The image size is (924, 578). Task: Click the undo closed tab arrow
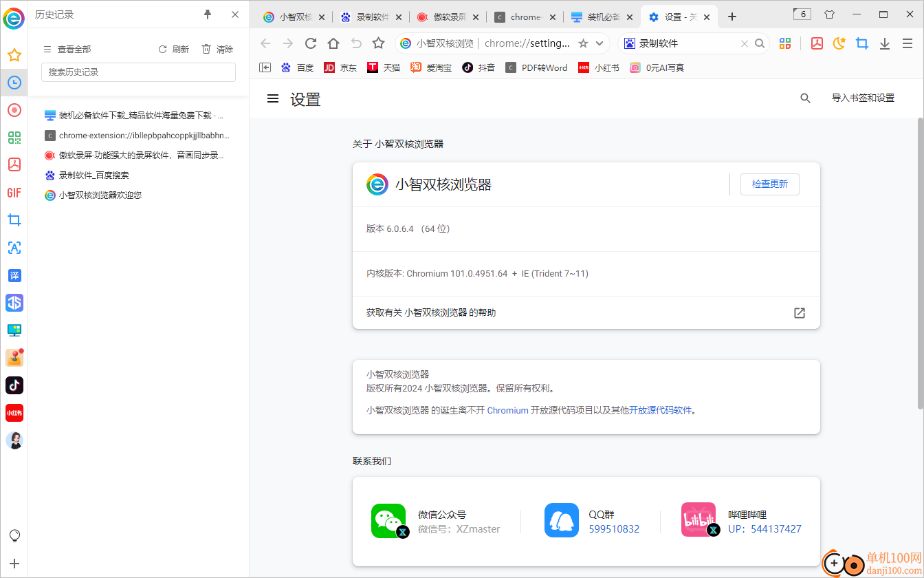[x=356, y=43]
